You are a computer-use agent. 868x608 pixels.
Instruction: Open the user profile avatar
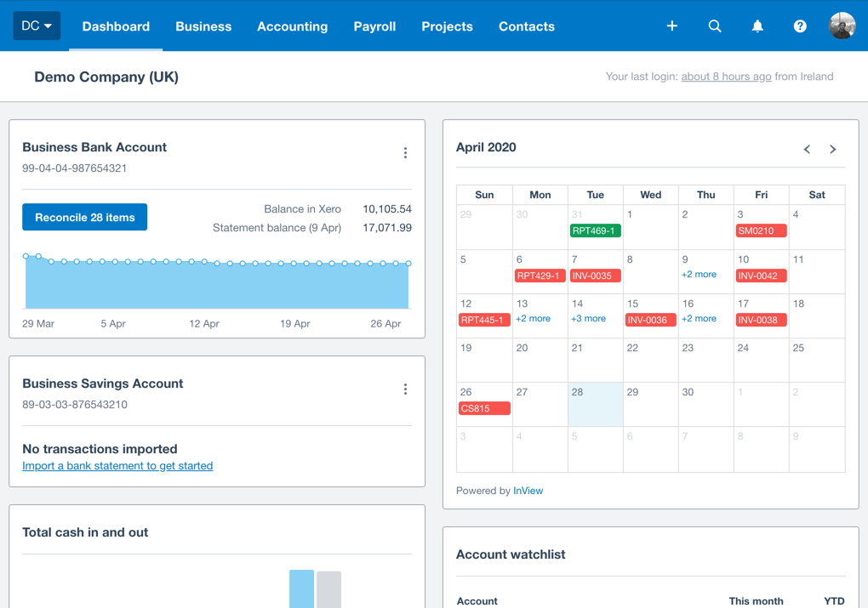pos(842,26)
